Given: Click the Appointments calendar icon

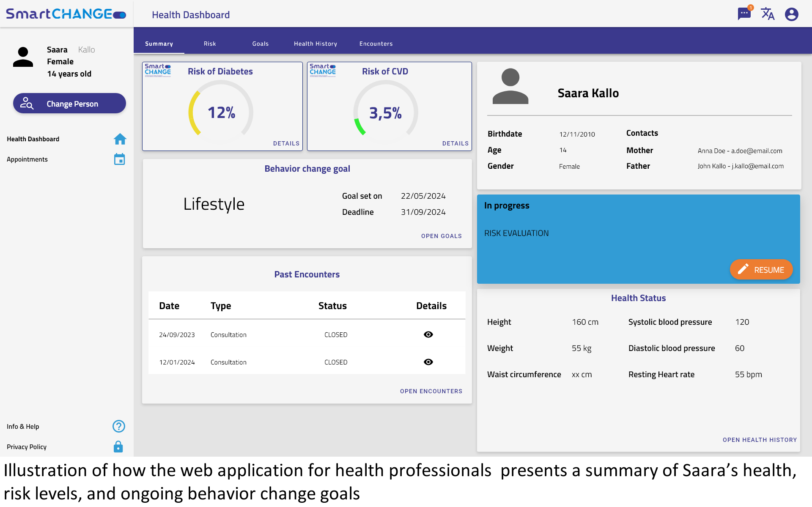Looking at the screenshot, I should click(120, 159).
